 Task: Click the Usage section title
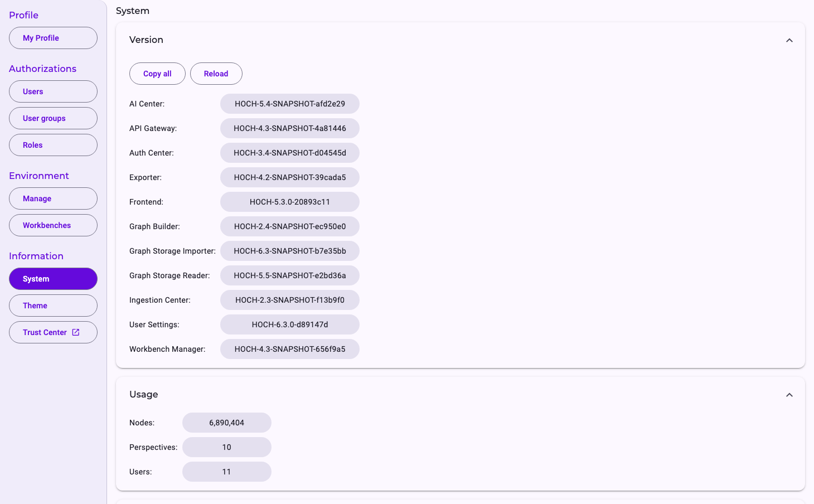click(x=144, y=395)
